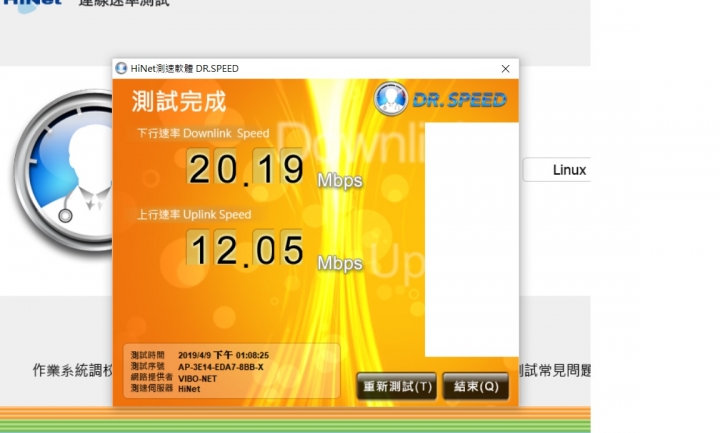Screen dimensions: 720x433
Task: Select the Linux tab on background page
Action: tap(557, 170)
